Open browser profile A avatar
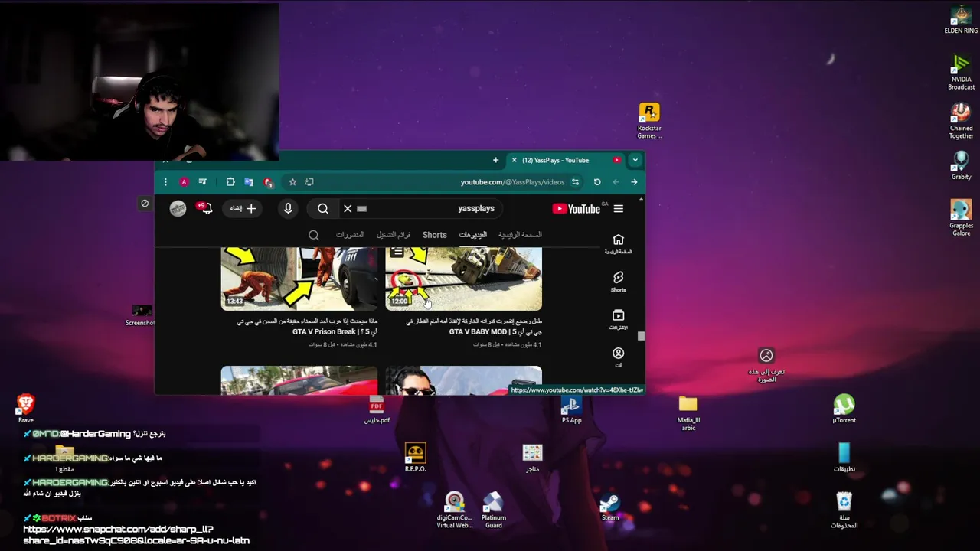Screen dimensions: 980x551 pyautogui.click(x=184, y=182)
